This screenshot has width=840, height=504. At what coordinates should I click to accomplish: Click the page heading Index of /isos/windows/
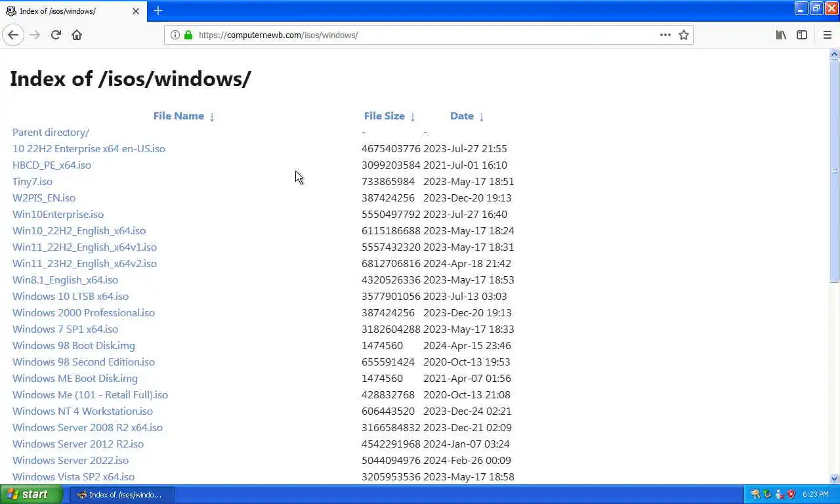point(131,79)
